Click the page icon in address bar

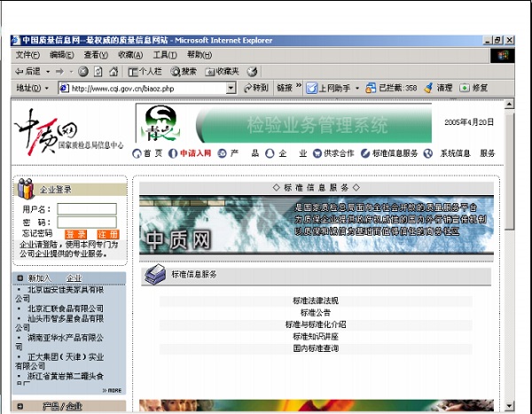click(64, 89)
